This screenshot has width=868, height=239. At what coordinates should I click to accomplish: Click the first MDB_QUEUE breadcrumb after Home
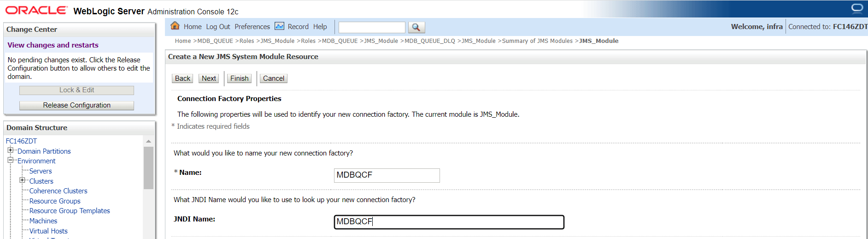pyautogui.click(x=215, y=41)
